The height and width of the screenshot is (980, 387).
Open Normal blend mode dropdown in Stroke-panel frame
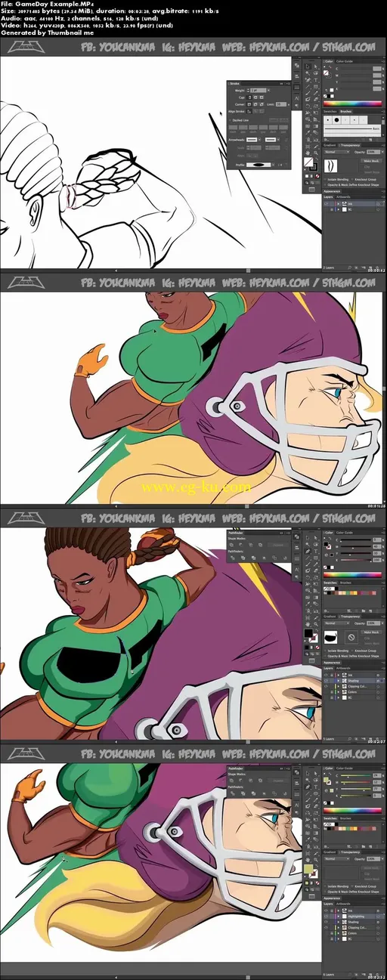337,152
